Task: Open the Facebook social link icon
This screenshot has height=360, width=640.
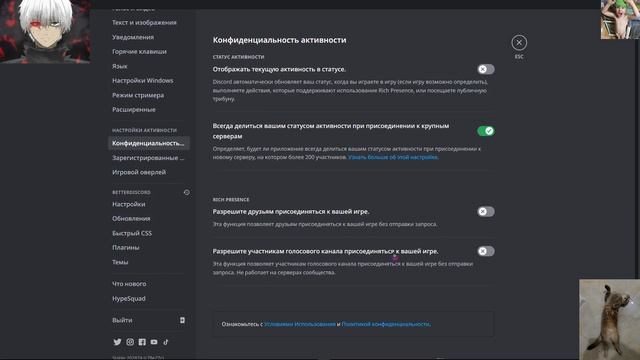Action: coord(142,342)
